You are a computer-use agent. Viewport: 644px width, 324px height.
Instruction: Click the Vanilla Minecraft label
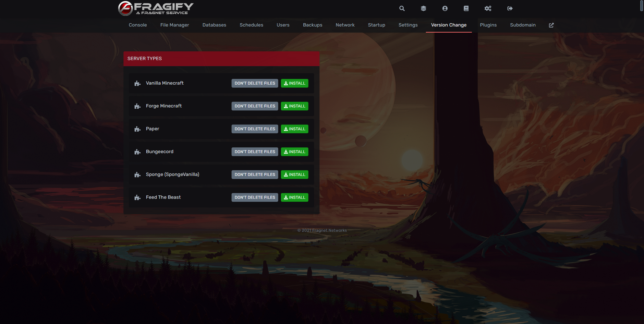pos(165,83)
